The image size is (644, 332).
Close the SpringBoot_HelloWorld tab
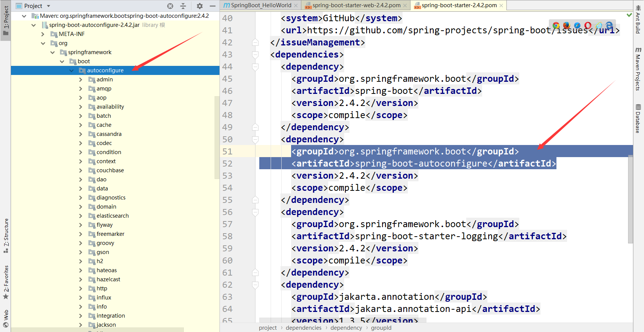(296, 5)
